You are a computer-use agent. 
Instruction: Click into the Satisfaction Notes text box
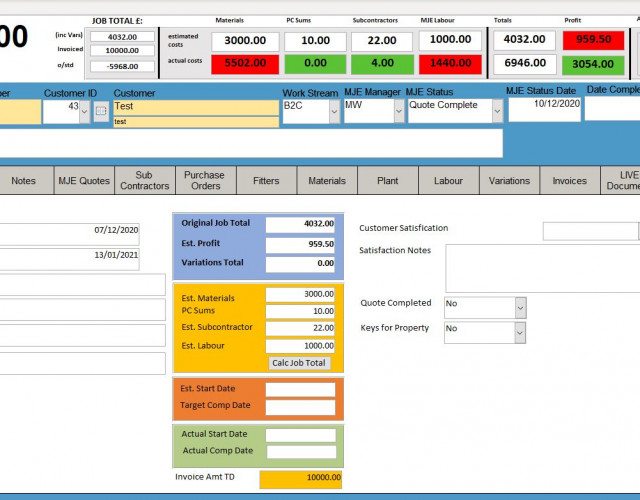click(x=541, y=268)
